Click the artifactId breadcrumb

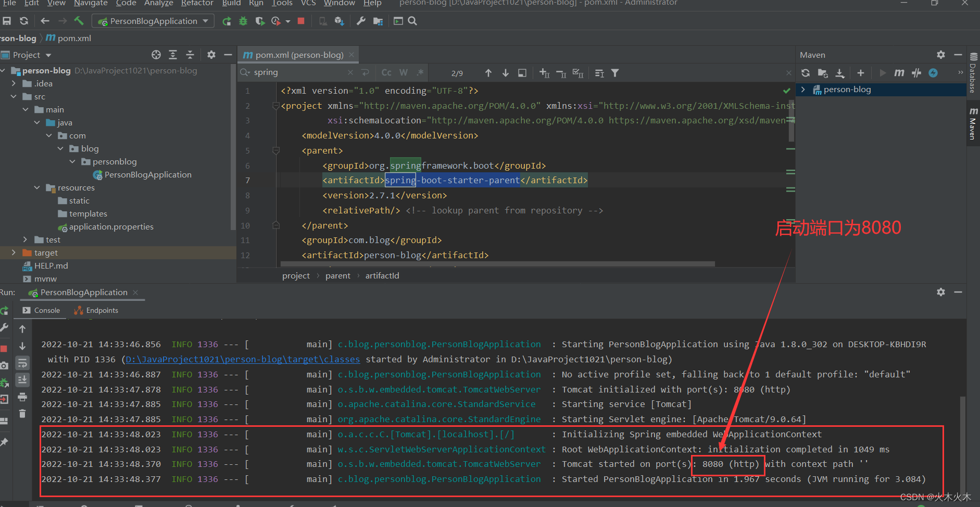[x=382, y=275]
